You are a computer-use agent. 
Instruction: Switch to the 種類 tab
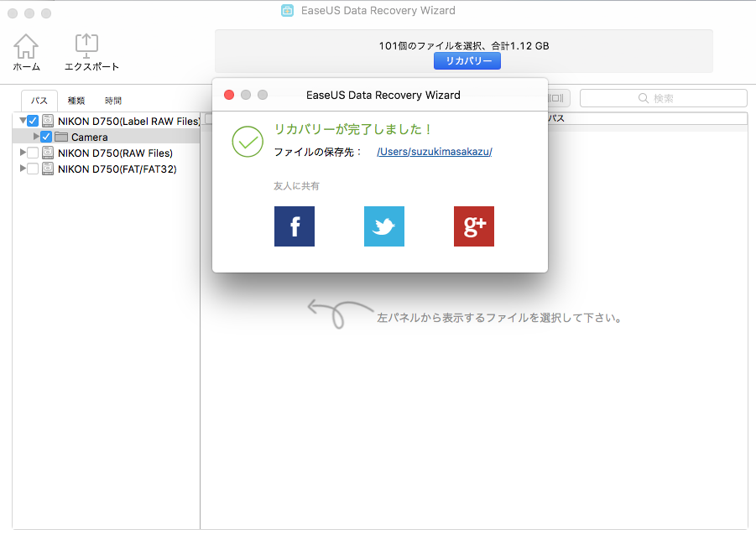point(76,101)
